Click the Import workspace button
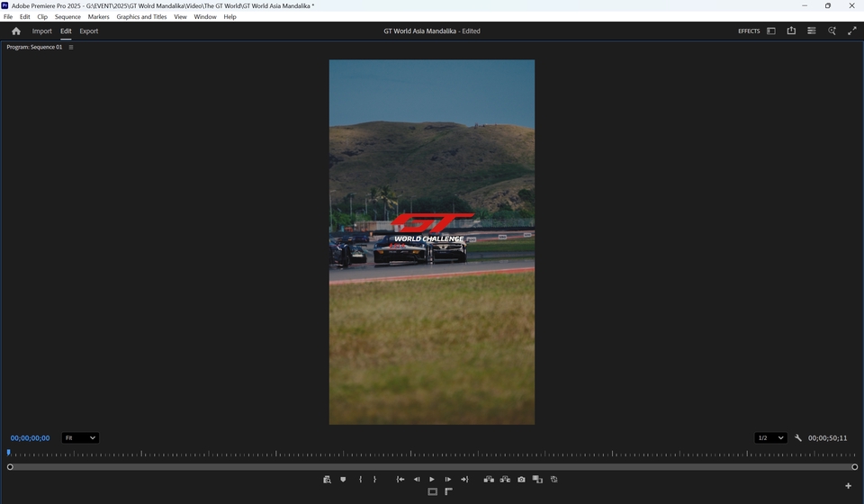864x504 pixels. coord(42,31)
